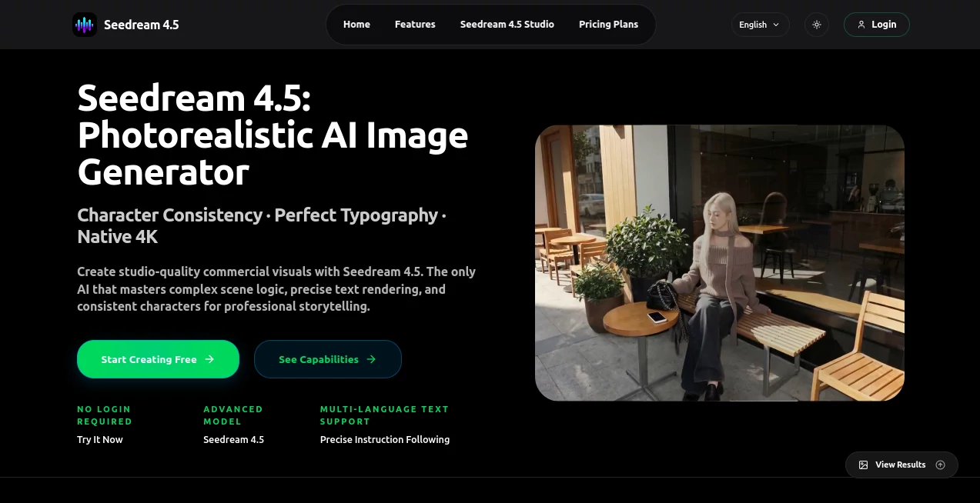The image size is (980, 503).
Task: Click the cafe scene hero image
Action: (720, 262)
